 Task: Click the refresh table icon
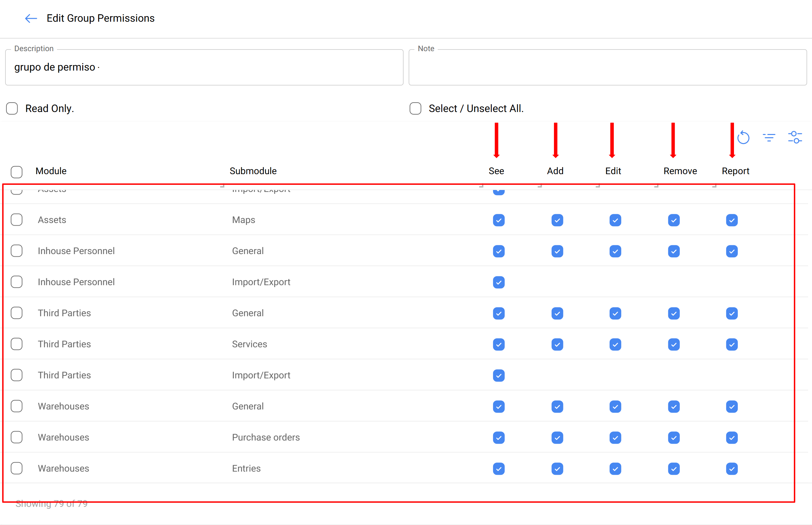click(x=743, y=138)
